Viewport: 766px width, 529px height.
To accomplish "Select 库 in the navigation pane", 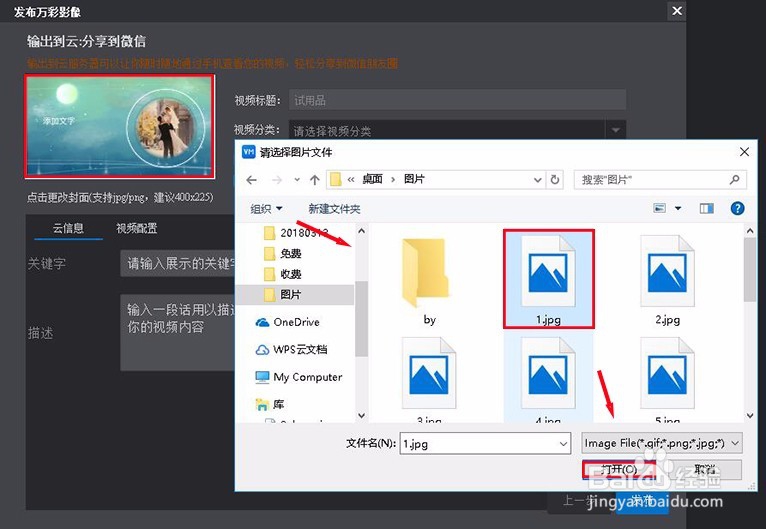I will click(x=270, y=404).
